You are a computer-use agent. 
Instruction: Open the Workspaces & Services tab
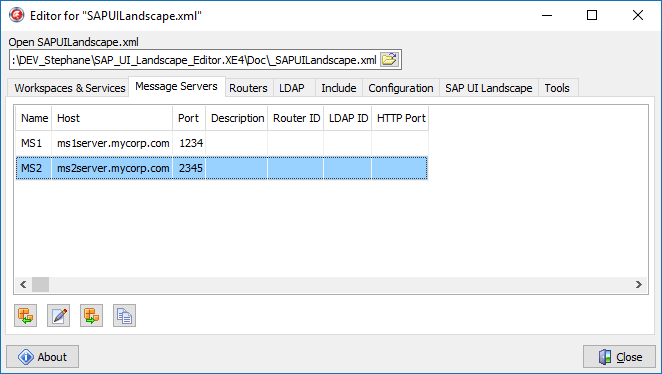click(70, 88)
